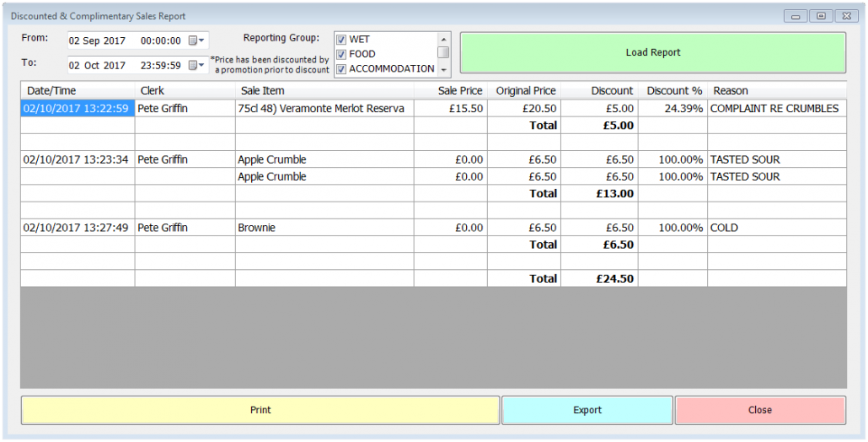Image resolution: width=868 pixels, height=442 pixels.
Task: Open the To date calendar dropdown
Action: coord(196,65)
